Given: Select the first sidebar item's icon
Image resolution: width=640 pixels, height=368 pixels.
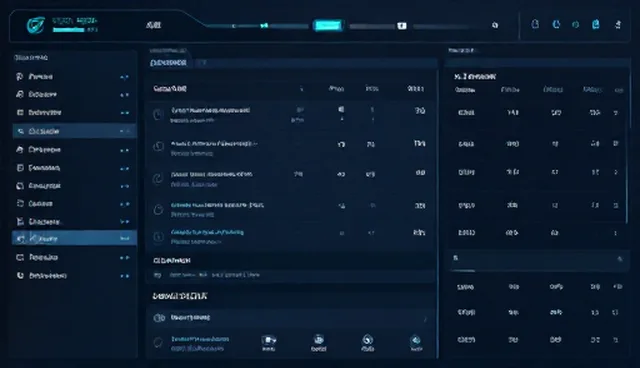Looking at the screenshot, I should pyautogui.click(x=20, y=76).
